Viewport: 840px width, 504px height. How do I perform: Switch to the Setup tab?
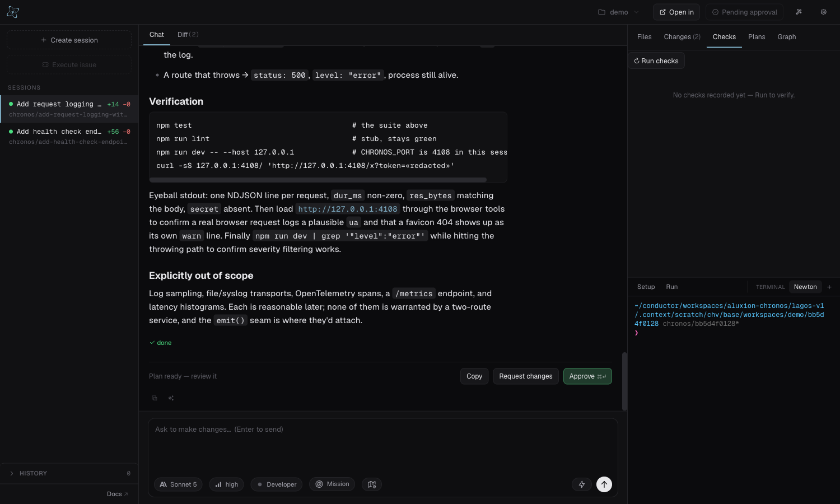[x=646, y=287]
